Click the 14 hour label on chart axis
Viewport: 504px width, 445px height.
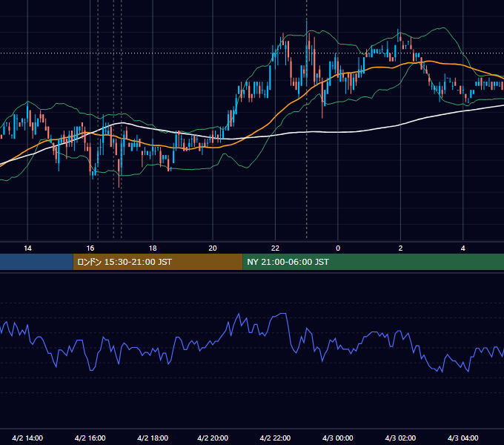27,248
